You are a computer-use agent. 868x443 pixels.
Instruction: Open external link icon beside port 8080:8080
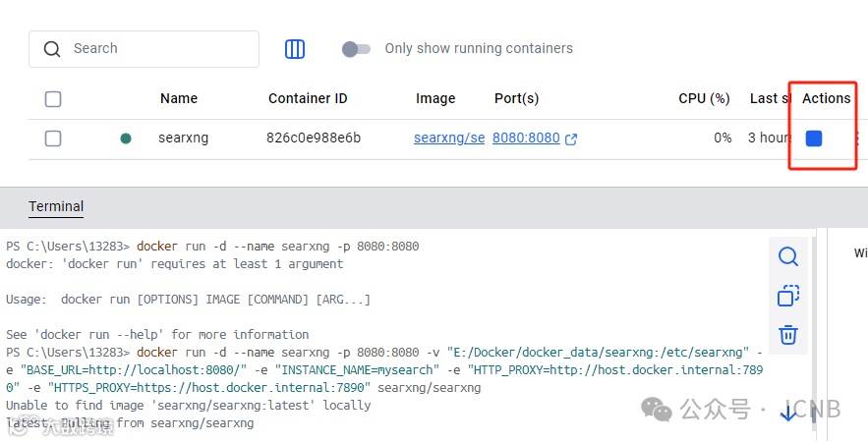coord(571,138)
